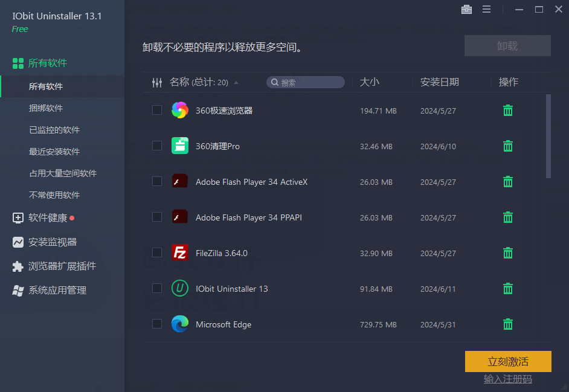
Task: Click the 输入注册码 link
Action: tap(507, 379)
